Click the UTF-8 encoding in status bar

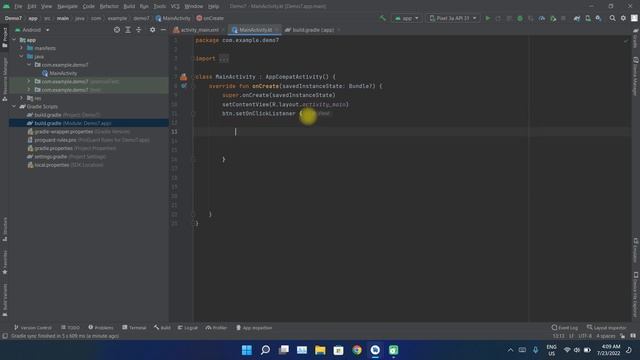click(x=584, y=336)
